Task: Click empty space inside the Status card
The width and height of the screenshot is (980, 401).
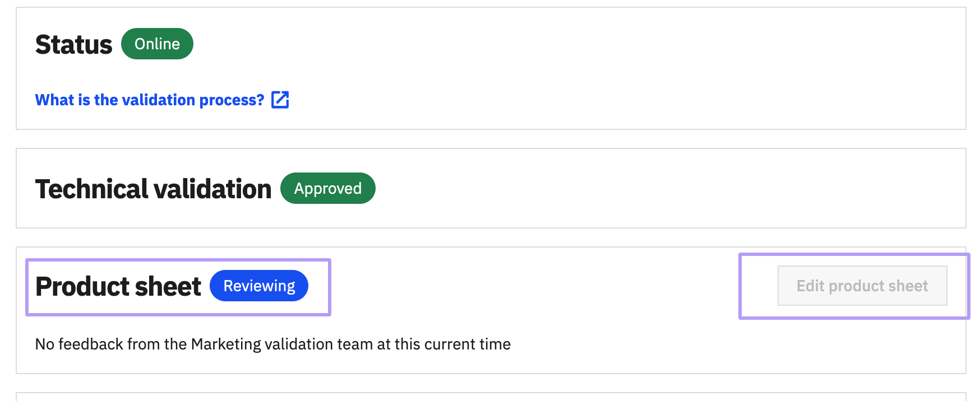Action: 561,67
